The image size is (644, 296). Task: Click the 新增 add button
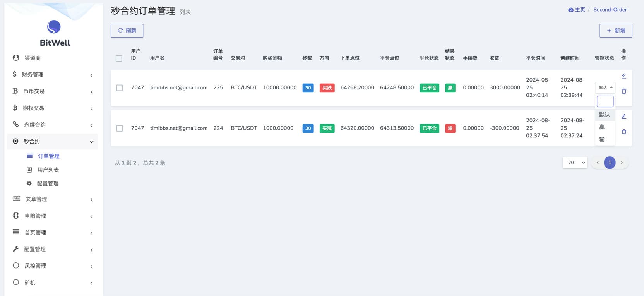click(615, 31)
